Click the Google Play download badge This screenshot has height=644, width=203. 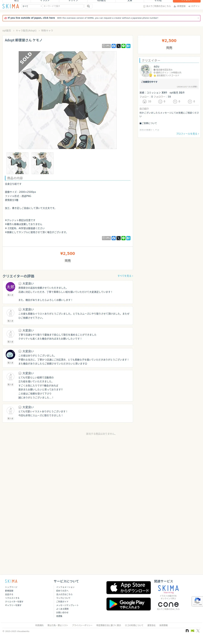click(x=129, y=604)
